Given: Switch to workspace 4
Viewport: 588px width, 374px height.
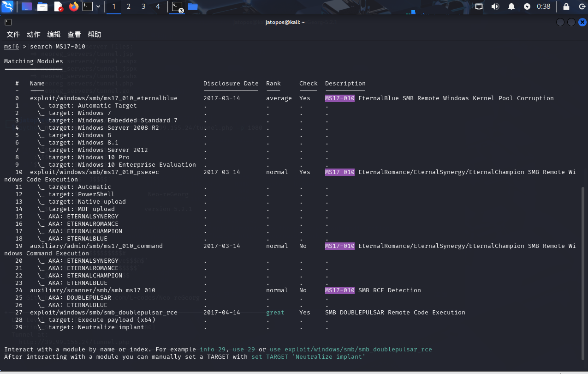Looking at the screenshot, I should [x=158, y=6].
